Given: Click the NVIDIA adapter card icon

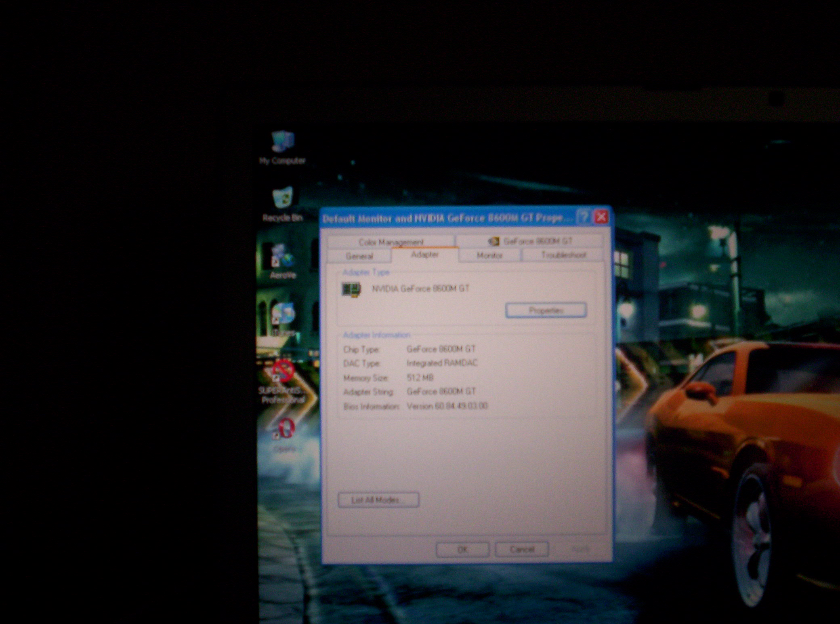Looking at the screenshot, I should pos(351,289).
